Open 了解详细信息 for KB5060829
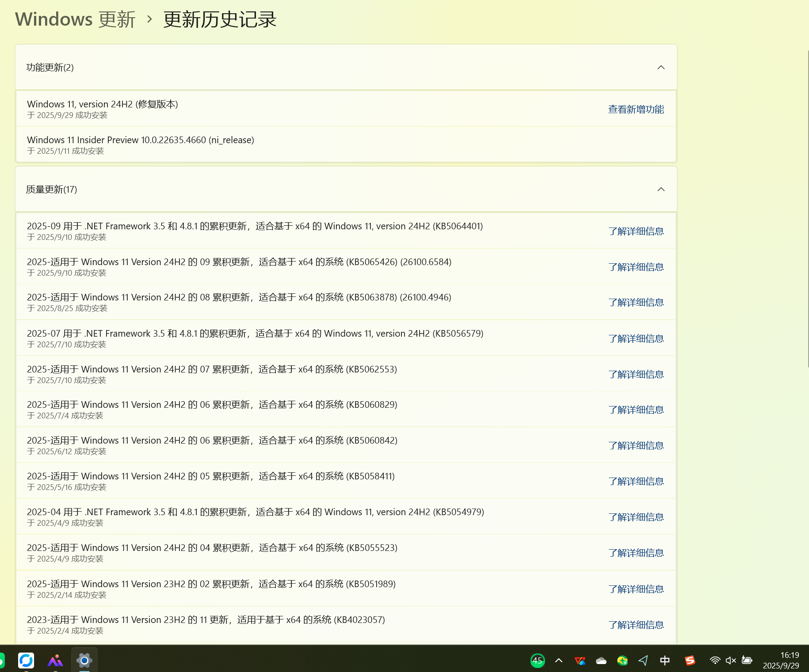This screenshot has height=672, width=809. tap(636, 410)
